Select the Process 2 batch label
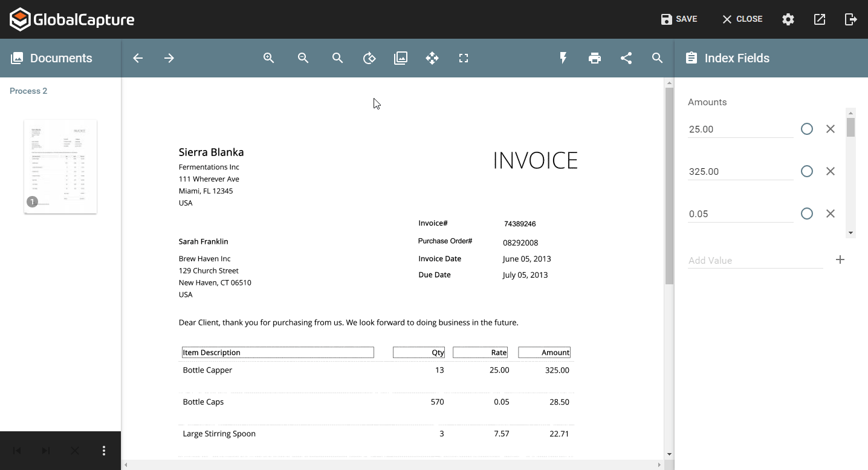This screenshot has width=868, height=470. [x=28, y=91]
